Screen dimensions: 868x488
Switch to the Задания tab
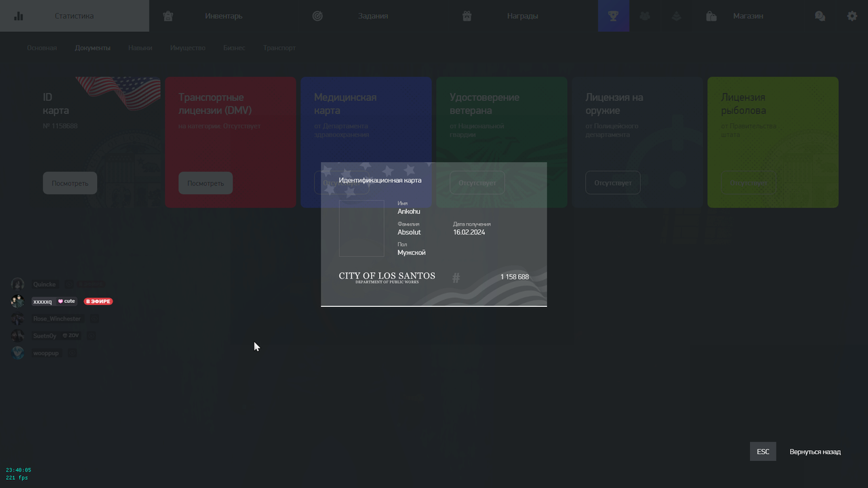pyautogui.click(x=373, y=16)
